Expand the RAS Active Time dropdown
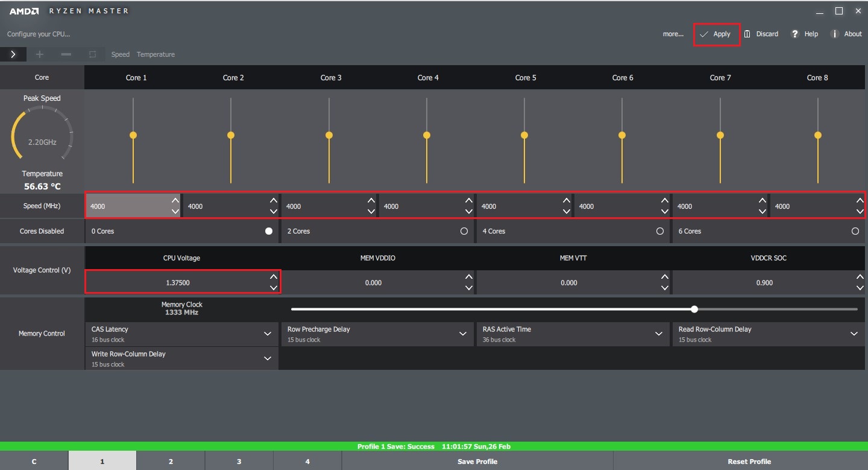Viewport: 868px width, 470px height. click(658, 334)
